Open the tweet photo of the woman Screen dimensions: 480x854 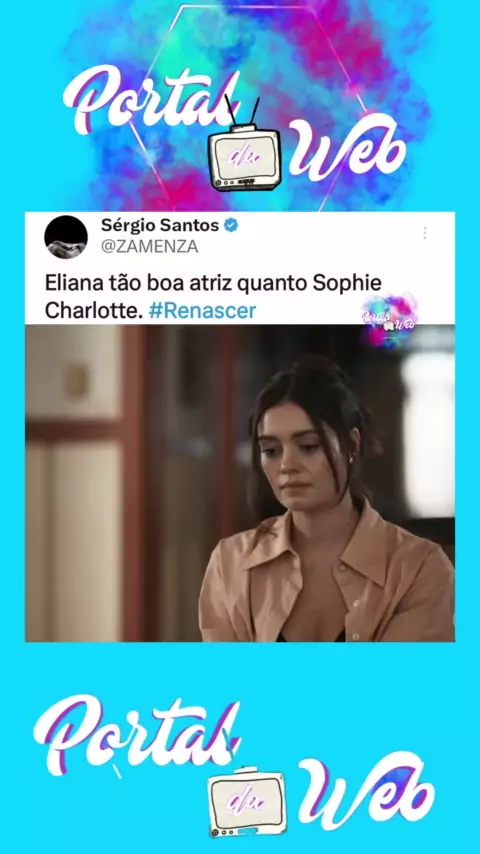coord(240,483)
